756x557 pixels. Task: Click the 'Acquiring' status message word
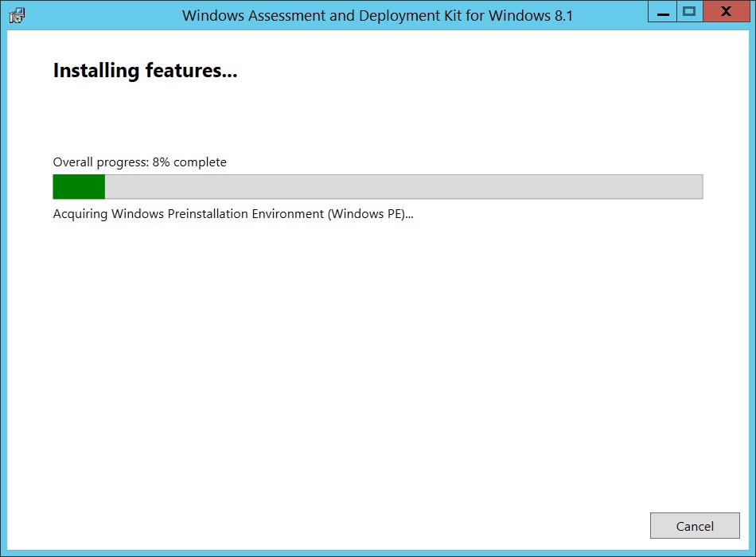pyautogui.click(x=80, y=214)
